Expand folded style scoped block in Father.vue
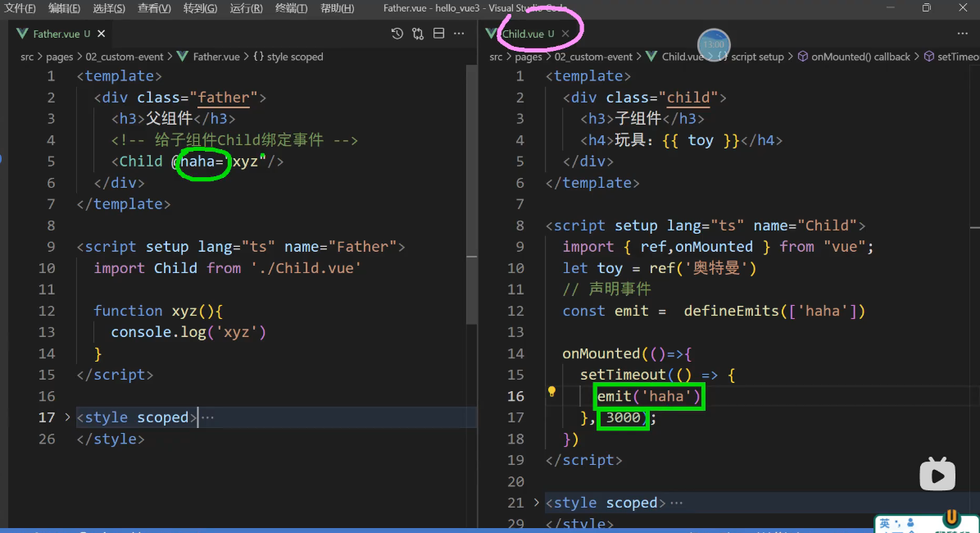The image size is (980, 533). pos(67,417)
